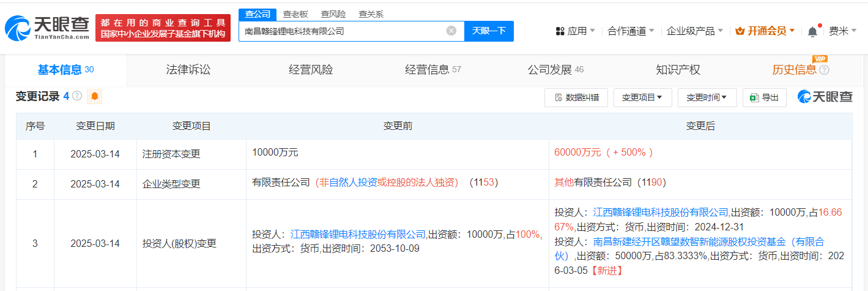Switch to the 查风险 search tab
The width and height of the screenshot is (868, 291).
333,15
